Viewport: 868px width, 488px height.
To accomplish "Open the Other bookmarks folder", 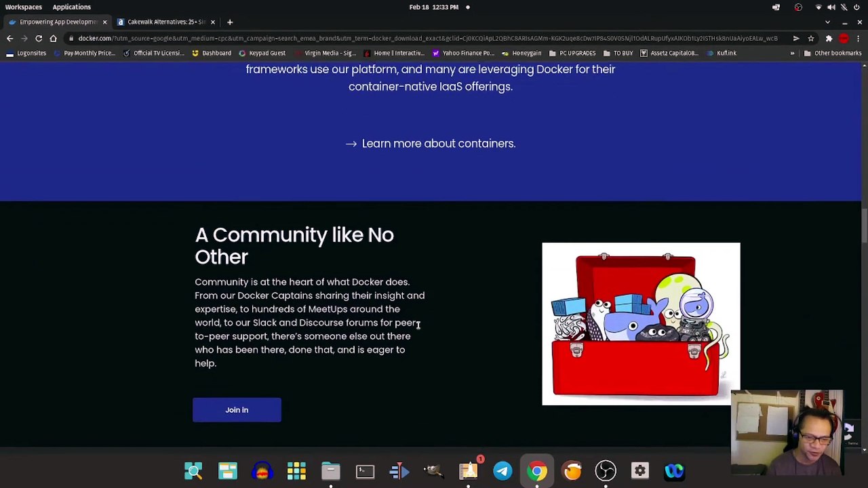I will click(832, 53).
